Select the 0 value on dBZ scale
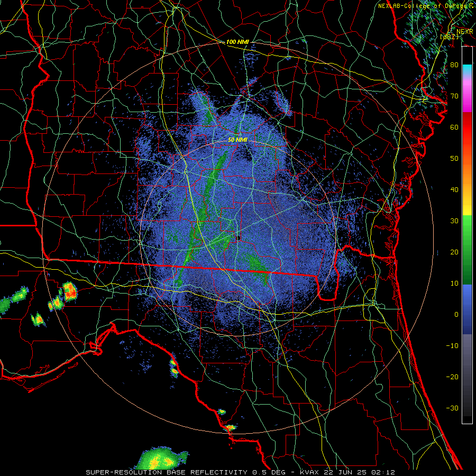 pos(456,315)
